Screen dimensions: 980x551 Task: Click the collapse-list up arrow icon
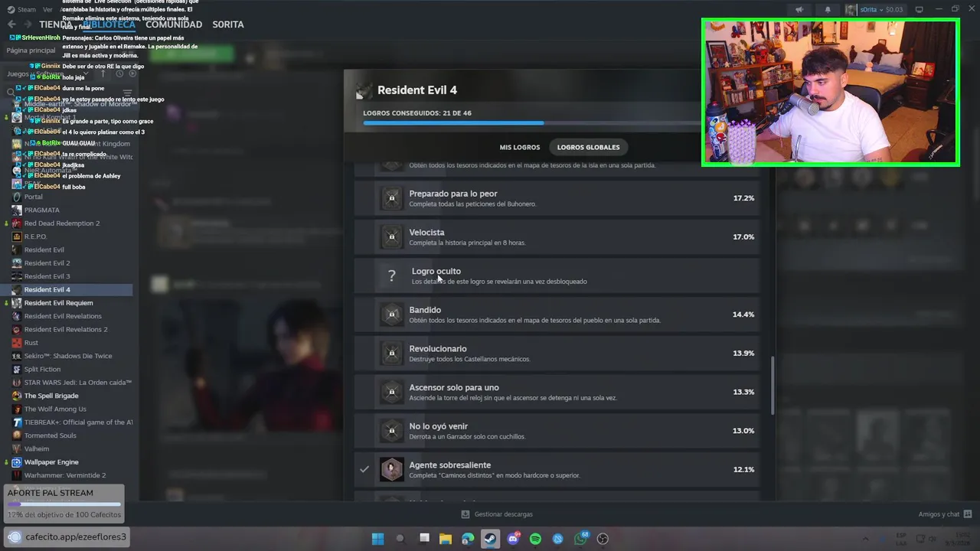pos(103,73)
